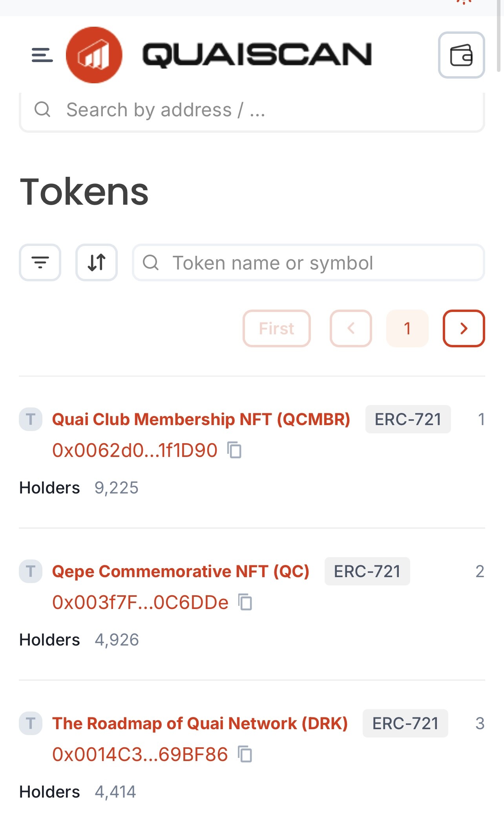
Task: Go to the previous tokens page
Action: 351,328
